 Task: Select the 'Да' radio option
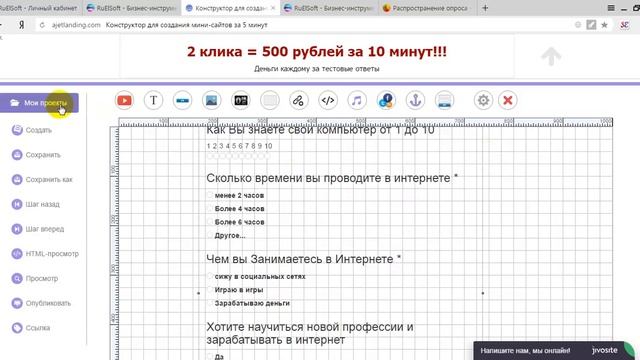[210, 356]
